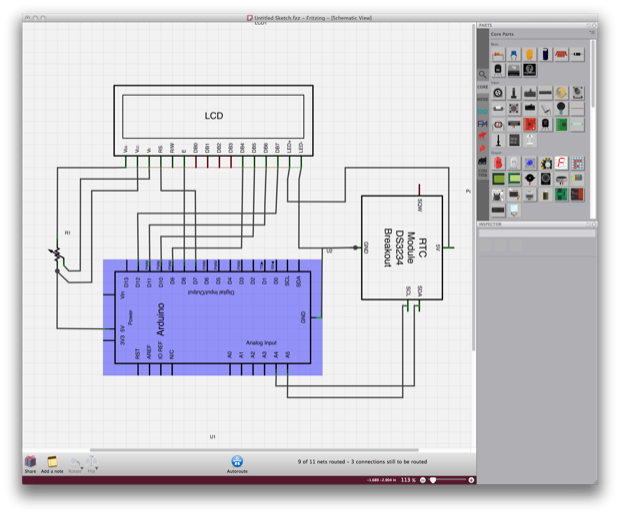Click the Share gift box icon
Image resolution: width=620 pixels, height=515 pixels.
[x=30, y=461]
